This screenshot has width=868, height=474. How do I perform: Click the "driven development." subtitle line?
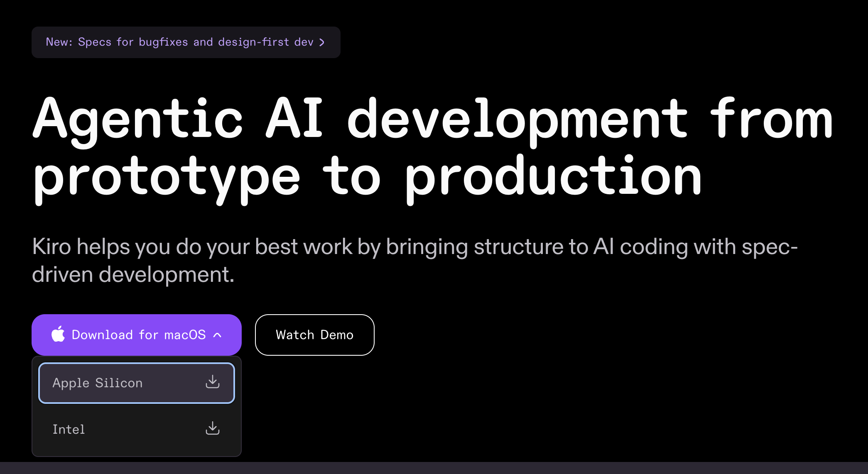tap(133, 275)
